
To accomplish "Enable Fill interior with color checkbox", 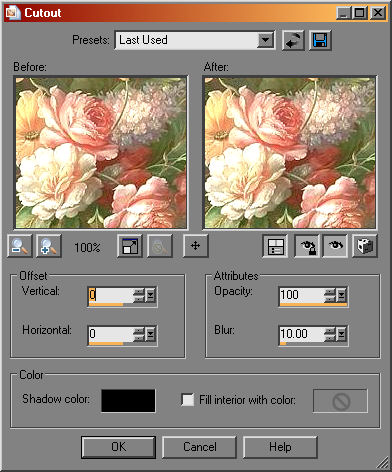I will tap(188, 400).
